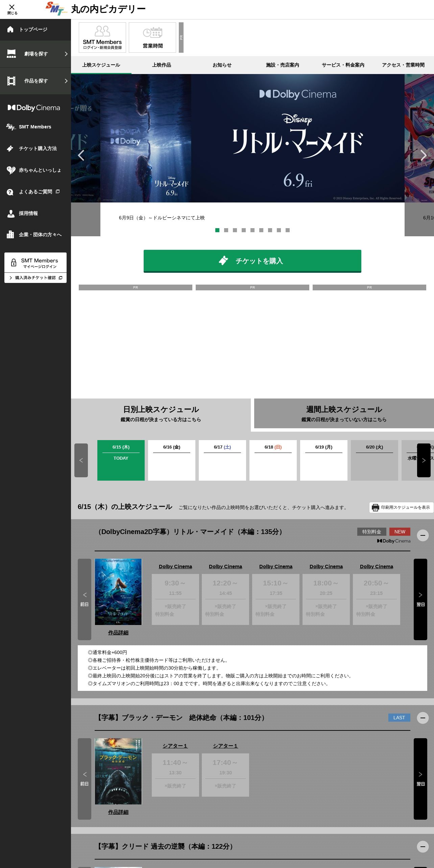Screen dimensions: 434x868
Task: Open Dolby Cinema sidebar logo link
Action: click(x=34, y=107)
